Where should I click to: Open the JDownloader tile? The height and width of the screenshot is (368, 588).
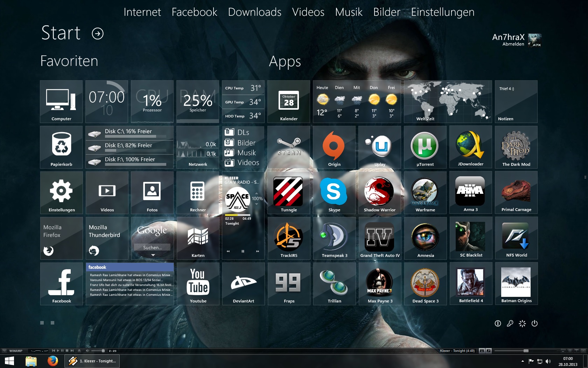[471, 147]
